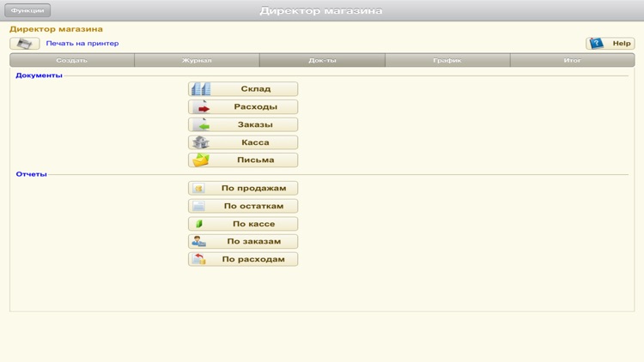This screenshot has width=644, height=362.
Task: Open the По заказам report label
Action: 254,241
